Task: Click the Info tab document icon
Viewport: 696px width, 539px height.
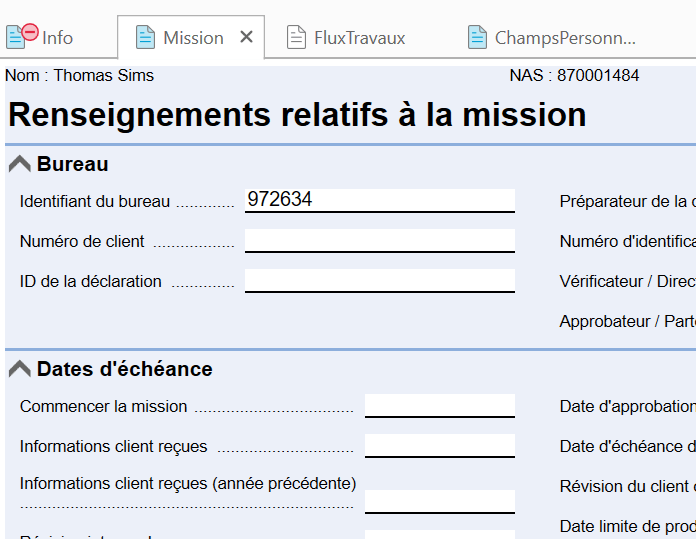Action: (x=15, y=38)
